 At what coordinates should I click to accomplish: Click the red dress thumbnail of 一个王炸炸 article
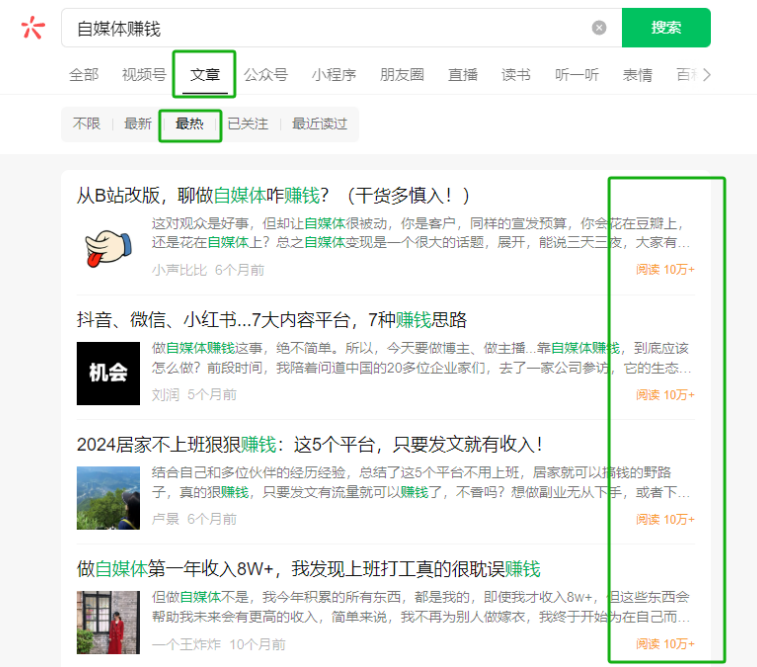108,623
